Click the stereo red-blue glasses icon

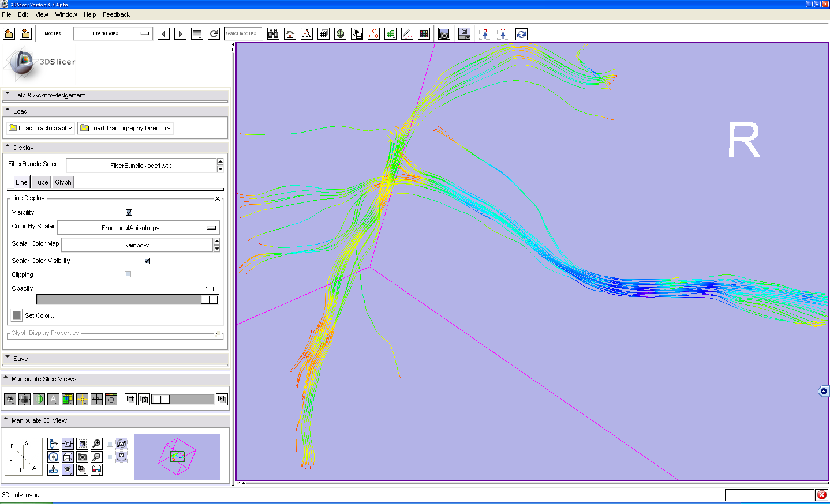click(97, 470)
